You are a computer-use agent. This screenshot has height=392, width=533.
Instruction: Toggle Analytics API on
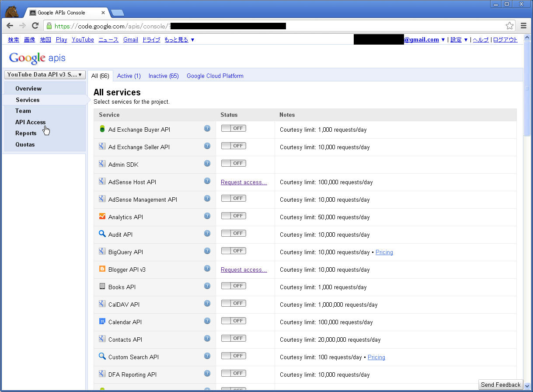coord(233,216)
